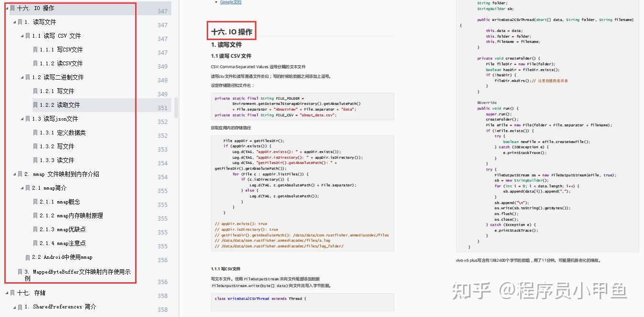Viewport: 644px width, 317px height.
Task: Collapse the 1.3 读写json文件 node
Action: tap(22, 119)
